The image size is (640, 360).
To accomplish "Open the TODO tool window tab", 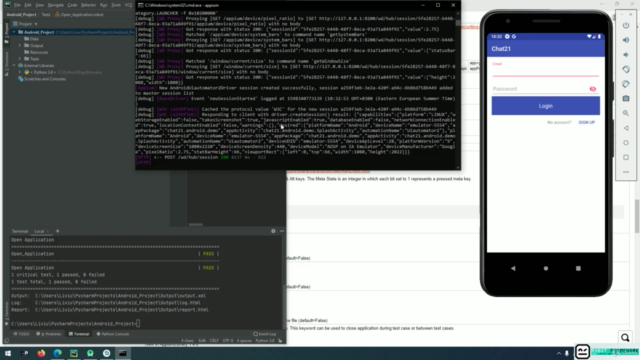I will [22, 334].
